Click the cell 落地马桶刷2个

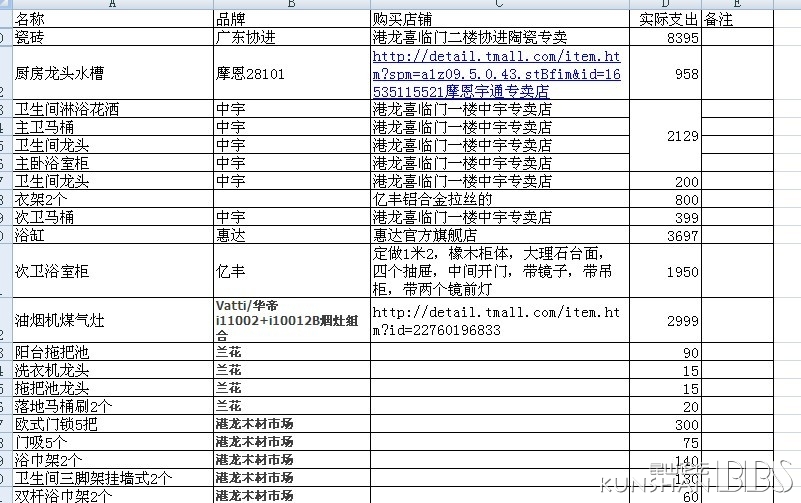tap(112, 406)
